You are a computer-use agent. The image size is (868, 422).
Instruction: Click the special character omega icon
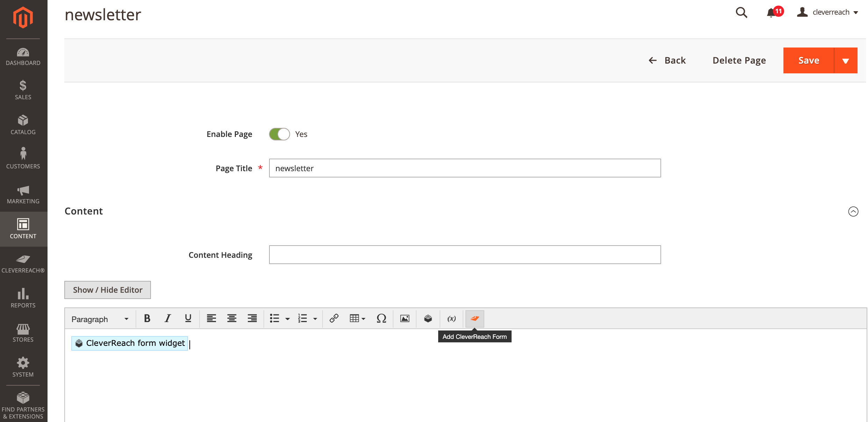[x=381, y=319]
